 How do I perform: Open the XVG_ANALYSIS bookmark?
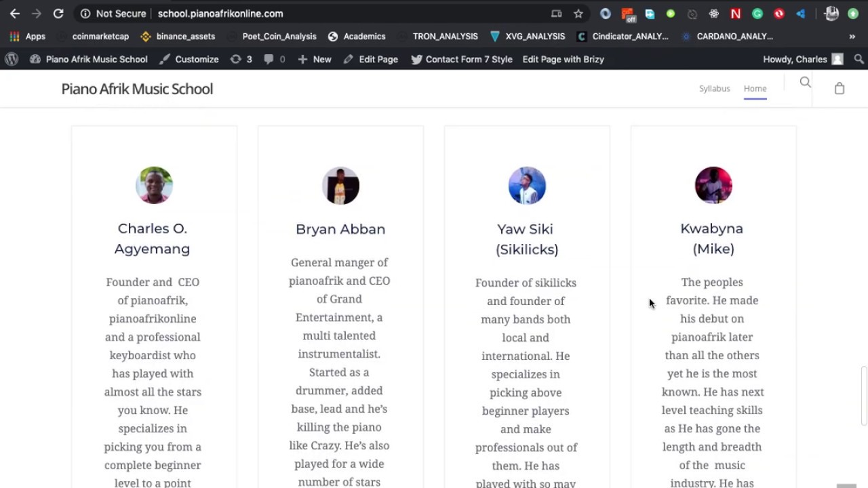[x=528, y=37]
